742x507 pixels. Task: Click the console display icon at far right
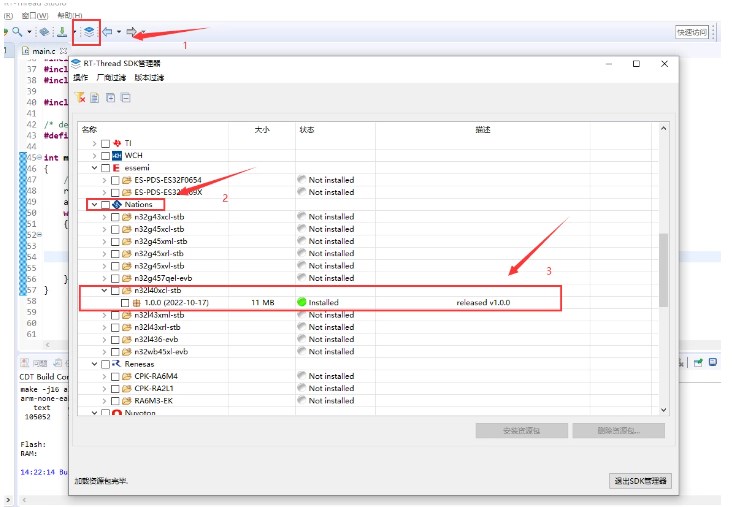pos(713,362)
